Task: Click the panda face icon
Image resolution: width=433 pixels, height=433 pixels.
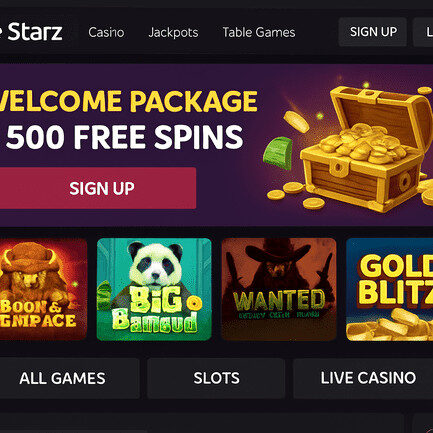Action: point(155,263)
